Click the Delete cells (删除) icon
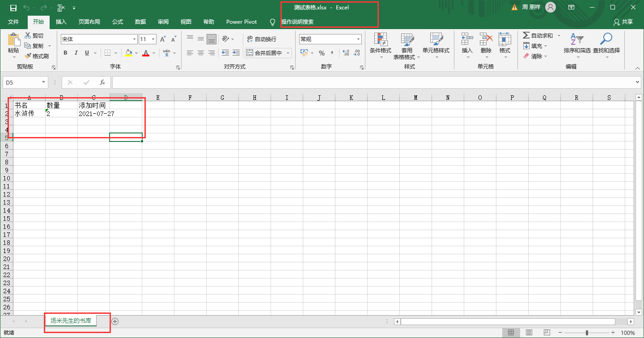 click(x=486, y=39)
